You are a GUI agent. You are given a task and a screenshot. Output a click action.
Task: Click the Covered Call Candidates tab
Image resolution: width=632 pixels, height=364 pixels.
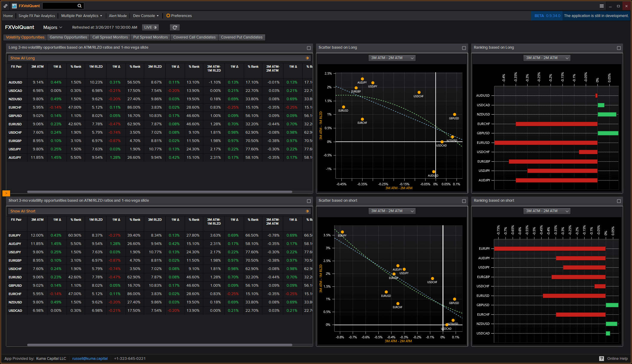coord(194,37)
